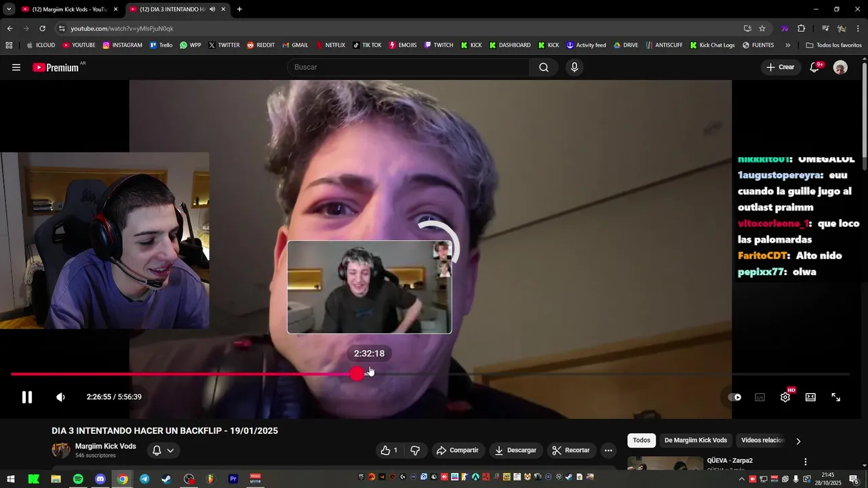Viewport: 868px width, 488px height.
Task: Open options menu for QÜEVA - Zarpa2
Action: point(806,462)
